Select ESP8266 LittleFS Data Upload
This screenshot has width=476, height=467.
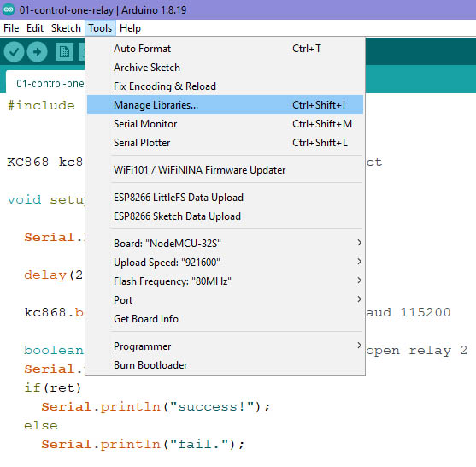click(225, 198)
